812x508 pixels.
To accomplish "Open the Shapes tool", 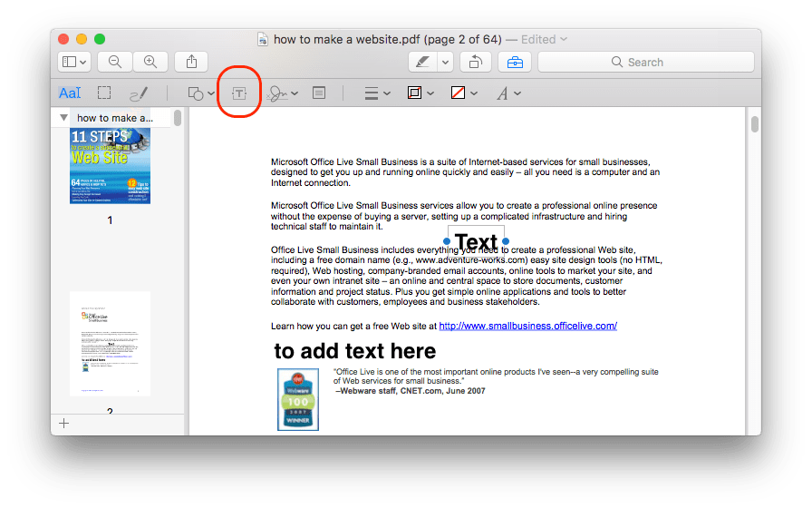I will coord(195,93).
